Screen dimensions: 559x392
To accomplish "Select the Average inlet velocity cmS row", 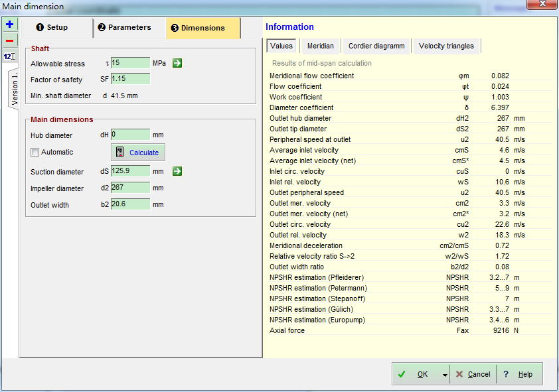I will [x=410, y=151].
